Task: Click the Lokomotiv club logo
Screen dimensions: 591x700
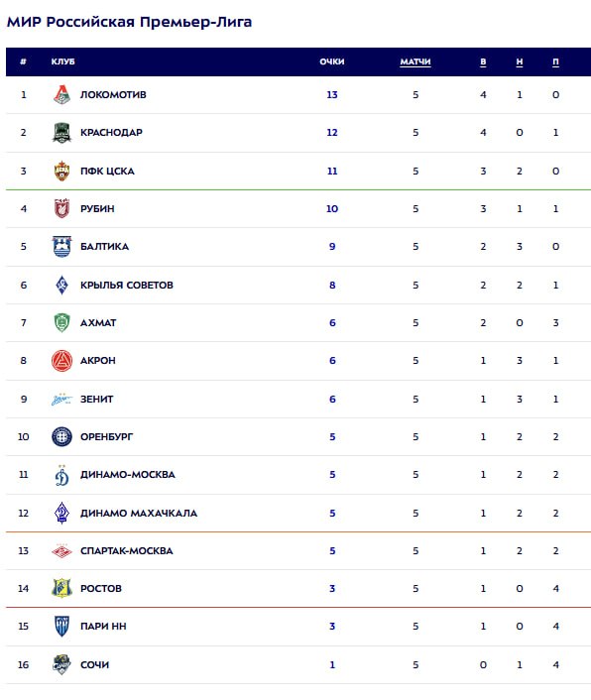Action: click(x=62, y=94)
